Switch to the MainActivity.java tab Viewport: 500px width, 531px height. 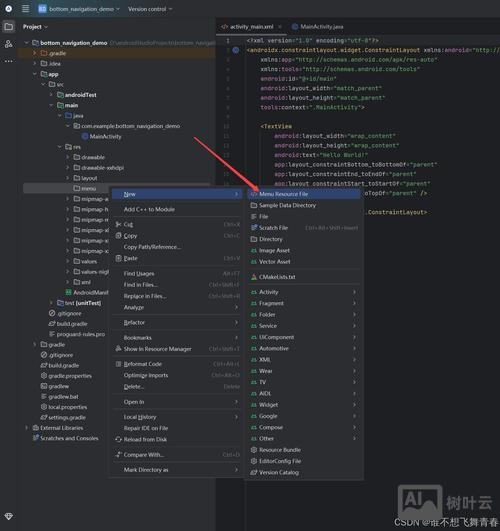[x=318, y=27]
